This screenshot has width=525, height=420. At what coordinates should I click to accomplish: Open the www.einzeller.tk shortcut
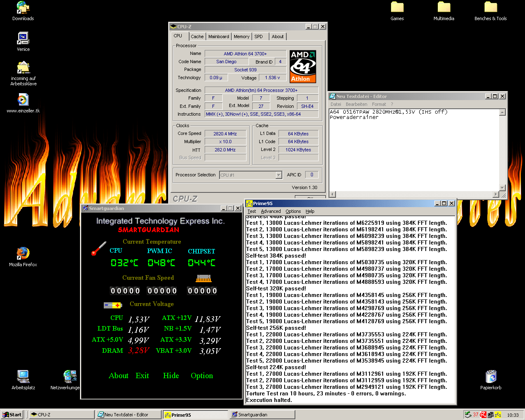point(23,103)
